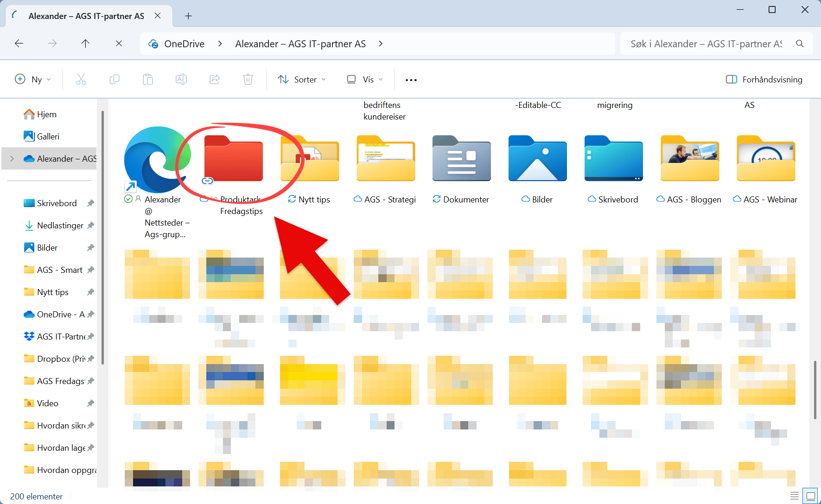Click the Cut scissors icon

pos(81,80)
